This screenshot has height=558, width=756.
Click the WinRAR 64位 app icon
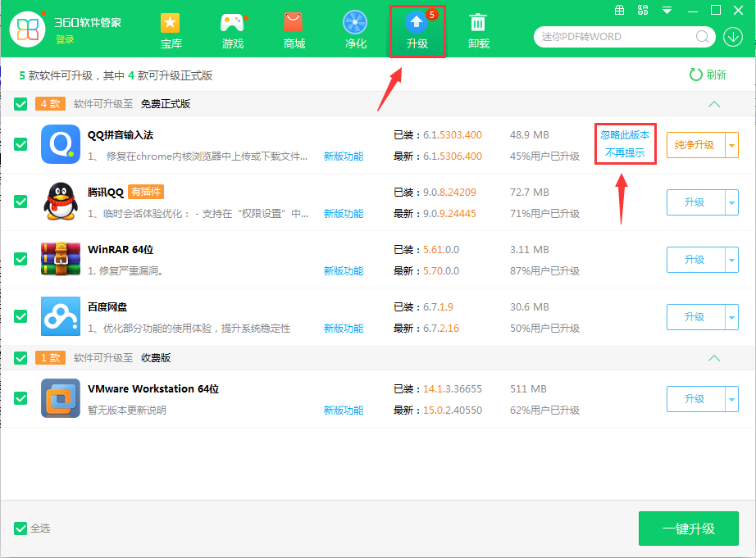click(61, 259)
